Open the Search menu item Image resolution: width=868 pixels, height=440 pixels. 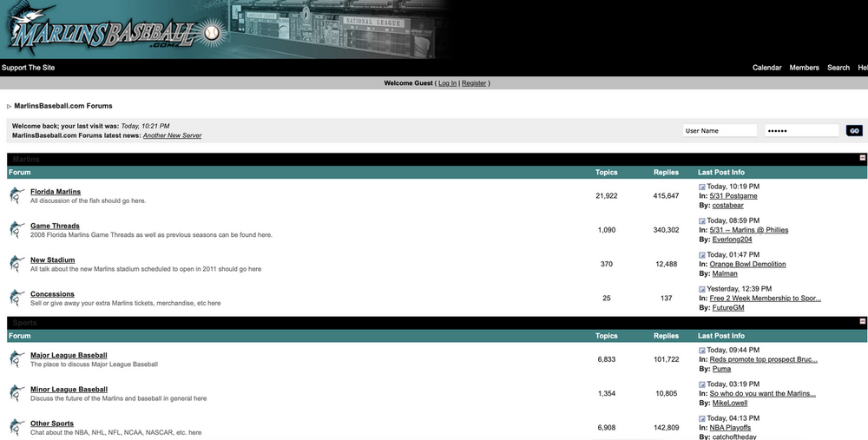click(x=838, y=68)
